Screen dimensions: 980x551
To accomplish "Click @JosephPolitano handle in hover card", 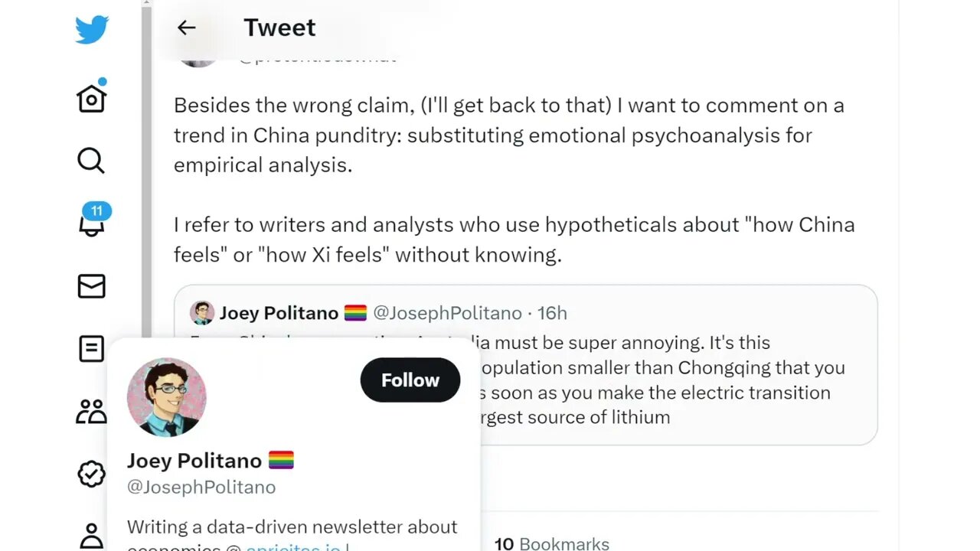I will (201, 487).
